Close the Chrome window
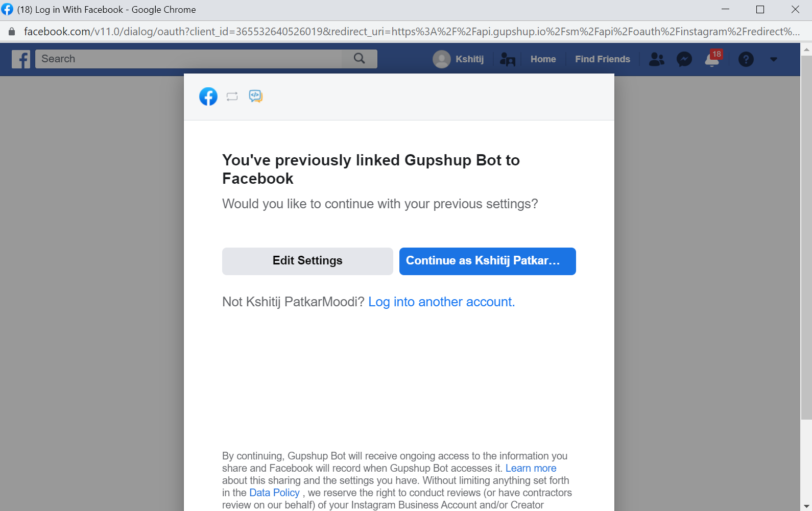 (x=795, y=9)
